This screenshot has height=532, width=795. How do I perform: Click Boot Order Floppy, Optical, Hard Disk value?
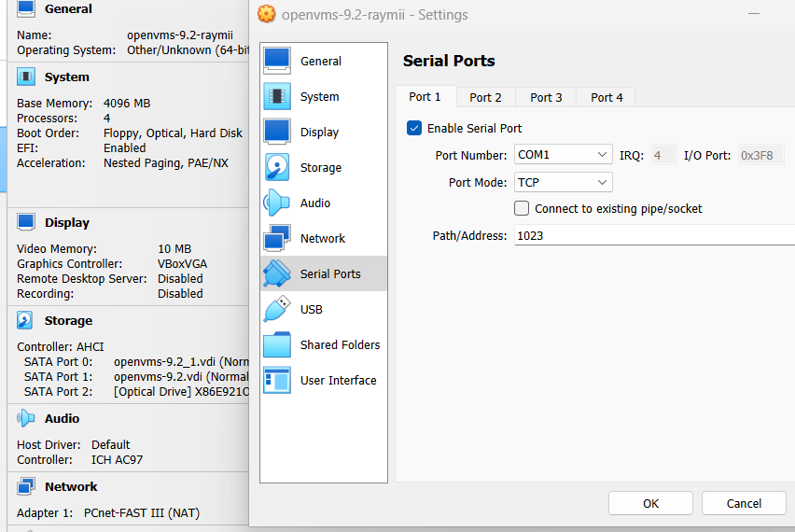point(173,133)
